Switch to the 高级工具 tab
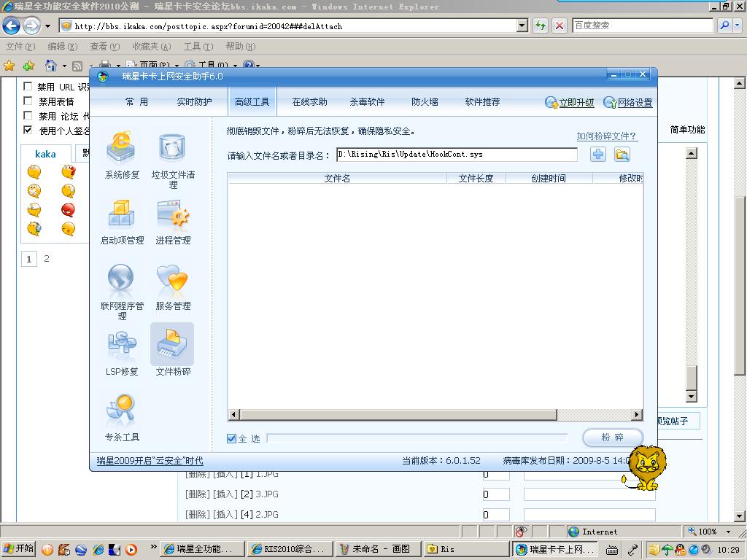747x560 pixels. click(x=252, y=102)
